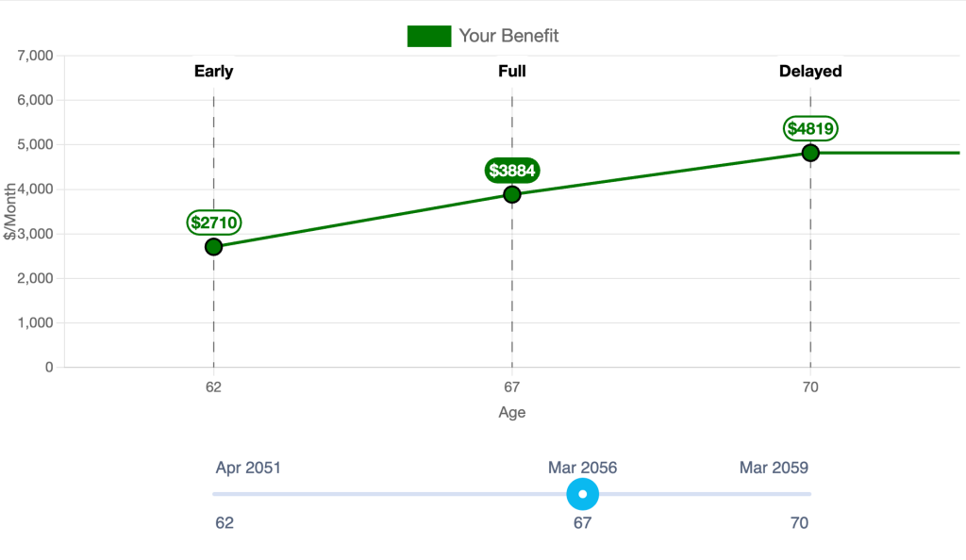This screenshot has height=560, width=966.
Task: Click the Early heading above the chart line
Action: (x=213, y=71)
